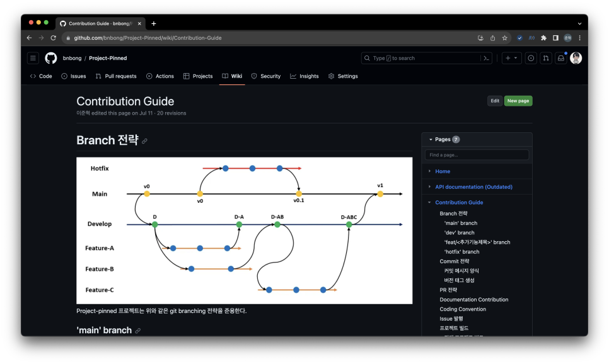609x364 pixels.
Task: Jump to 'main' branch sidebar entry
Action: point(461,223)
